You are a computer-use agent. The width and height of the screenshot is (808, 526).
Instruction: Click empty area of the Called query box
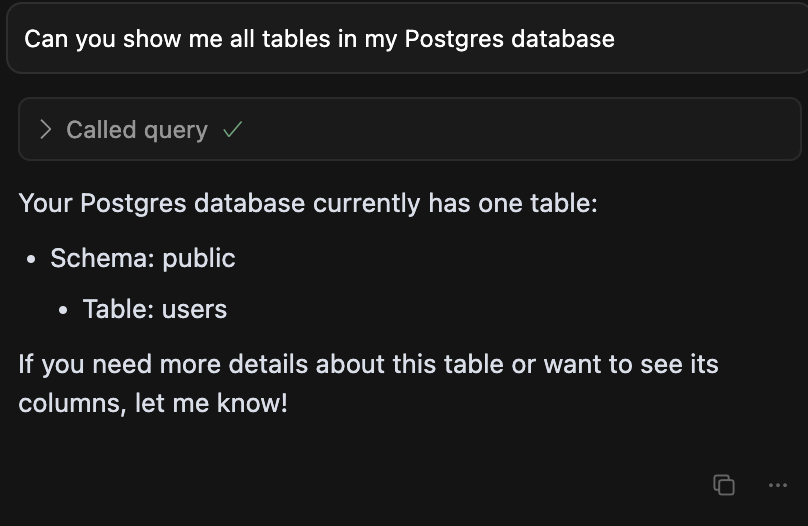click(515, 129)
